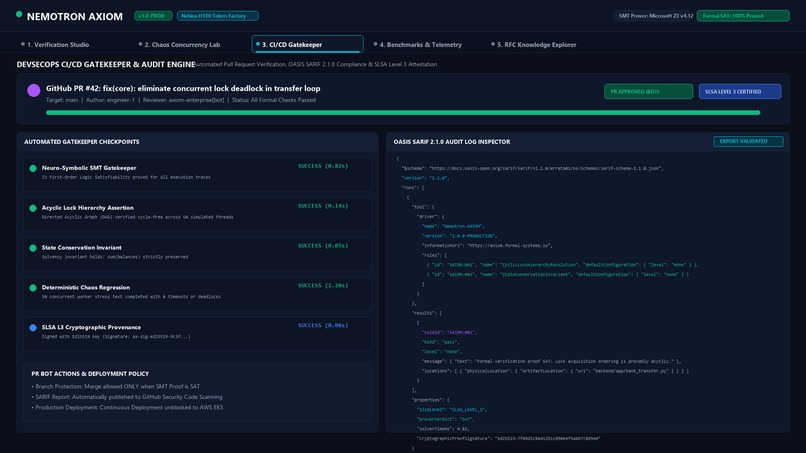Click the SARIF Report policy line
806x453 pixels.
(127, 397)
